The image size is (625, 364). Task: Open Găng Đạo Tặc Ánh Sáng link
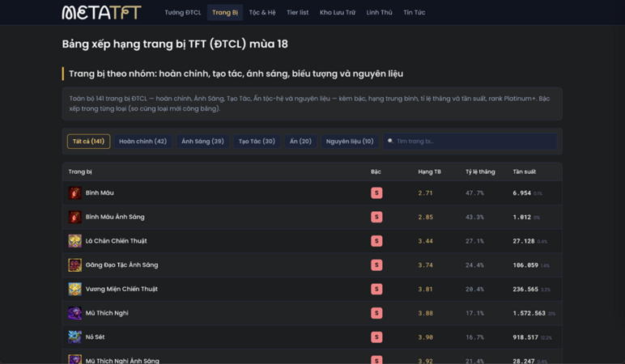[x=121, y=265]
